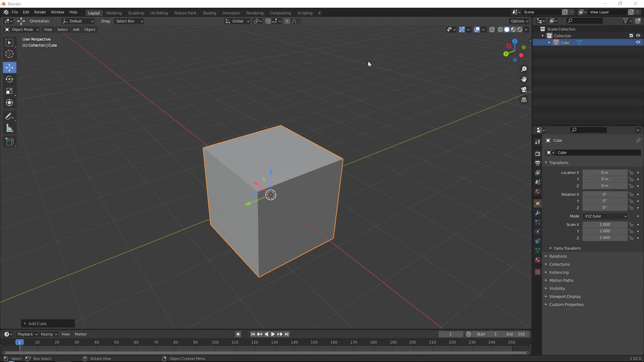Click the Zoom viewport icon

[x=524, y=69]
